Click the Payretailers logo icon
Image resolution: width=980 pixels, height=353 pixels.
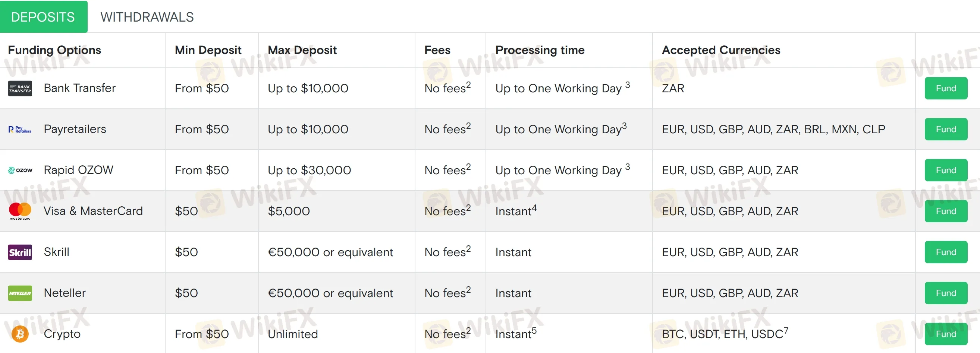pyautogui.click(x=20, y=130)
